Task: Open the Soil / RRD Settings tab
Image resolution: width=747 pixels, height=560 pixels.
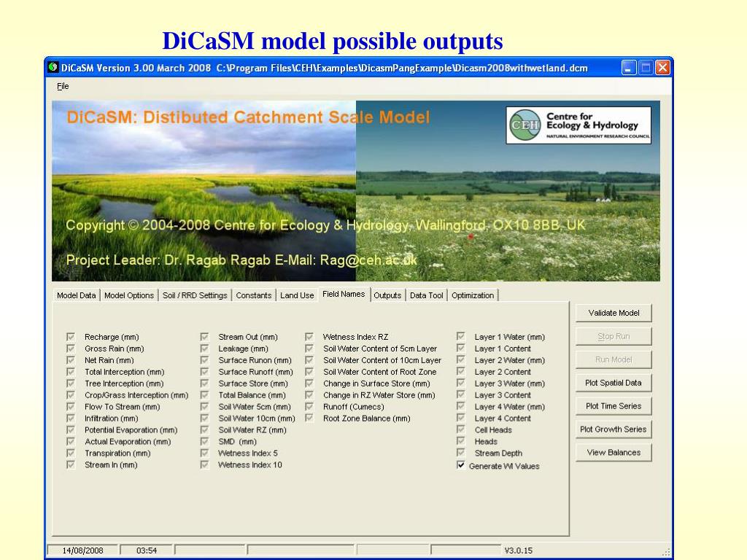Action: (195, 295)
